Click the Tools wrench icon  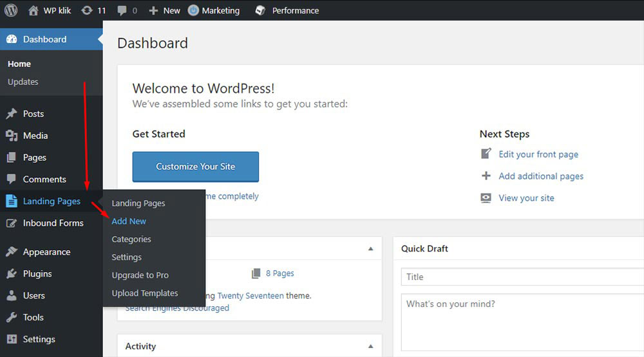tap(12, 317)
